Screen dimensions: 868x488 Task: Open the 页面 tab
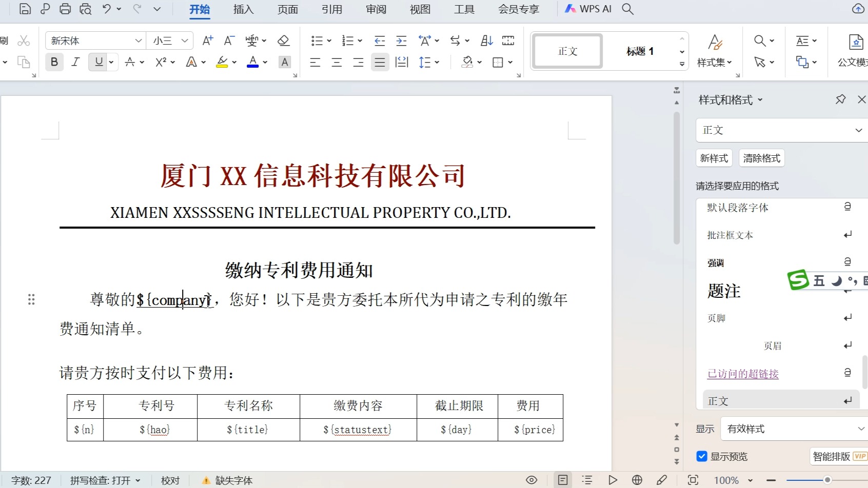coord(287,9)
